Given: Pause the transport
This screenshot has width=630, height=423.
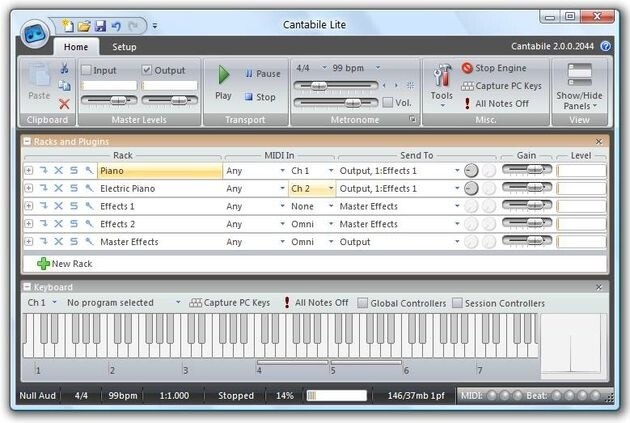Looking at the screenshot, I should pos(263,74).
